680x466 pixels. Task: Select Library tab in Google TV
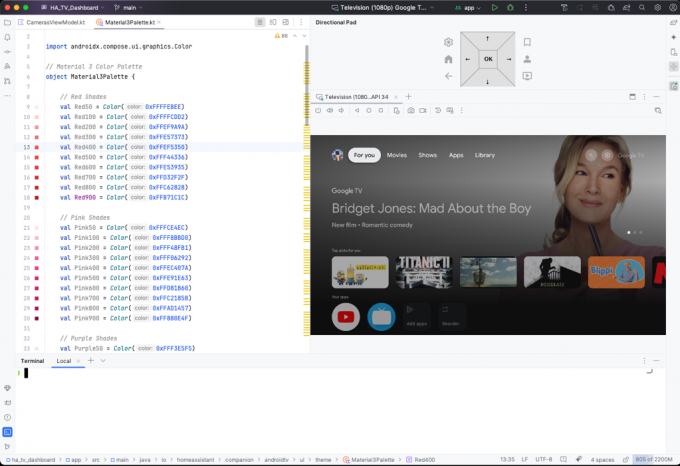484,155
